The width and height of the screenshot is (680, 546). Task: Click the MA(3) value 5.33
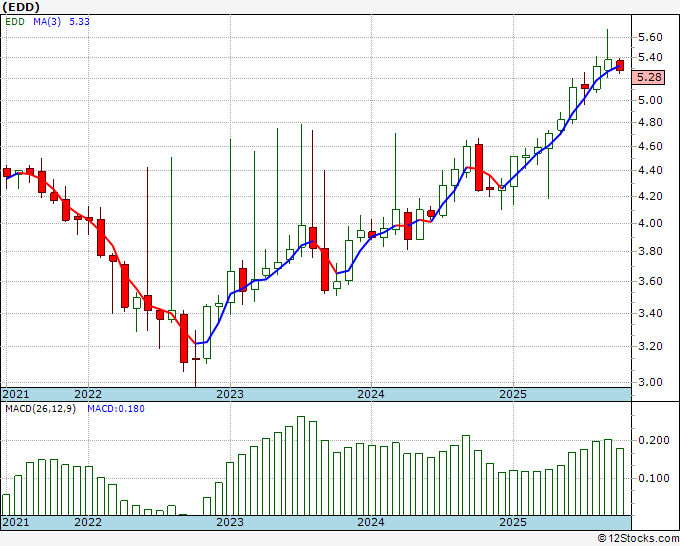point(82,20)
